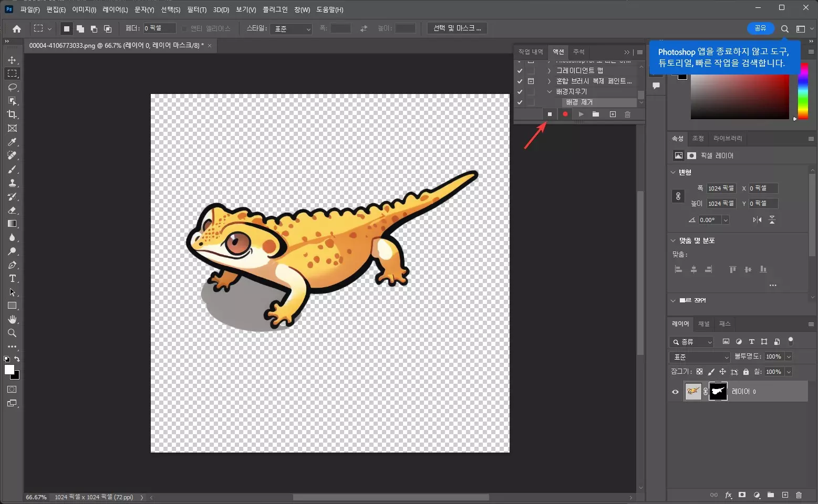Create a new action
The image size is (818, 504).
(613, 114)
